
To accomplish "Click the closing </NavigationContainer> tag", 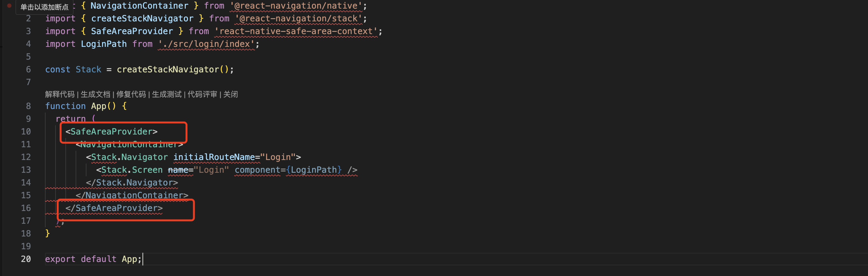I will coord(132,196).
